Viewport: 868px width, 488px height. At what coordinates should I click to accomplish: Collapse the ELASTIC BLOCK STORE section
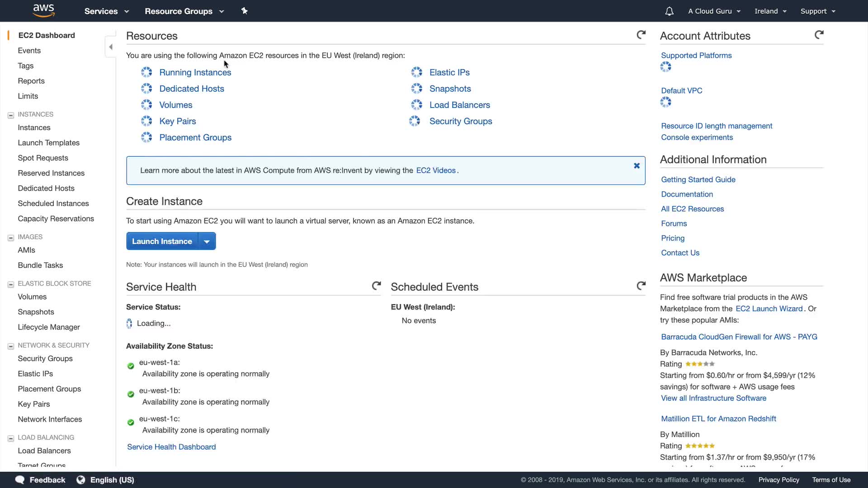point(11,284)
